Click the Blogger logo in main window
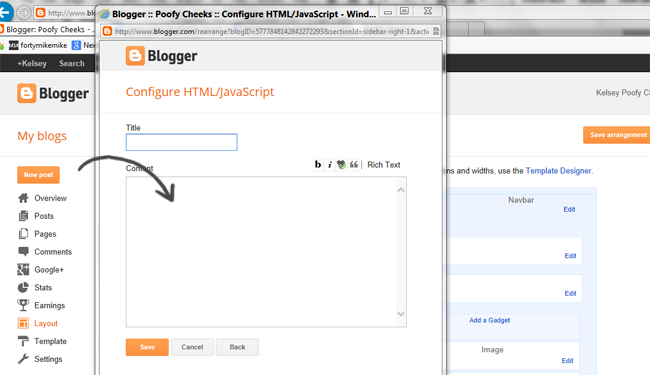The image size is (650, 375). coord(53,94)
